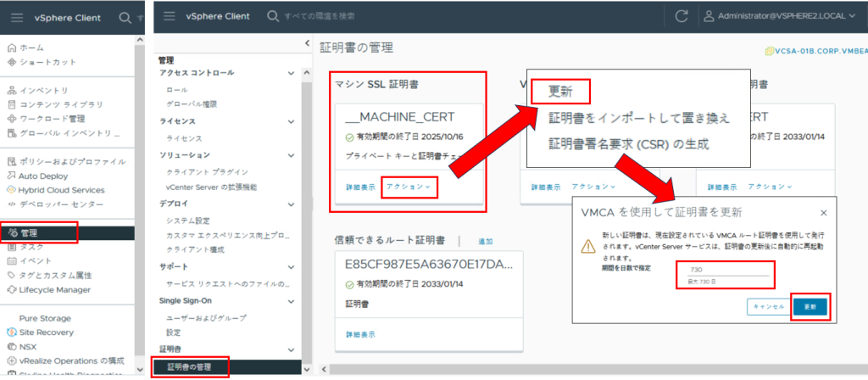Click the refresh icon in the top bar

682,17
